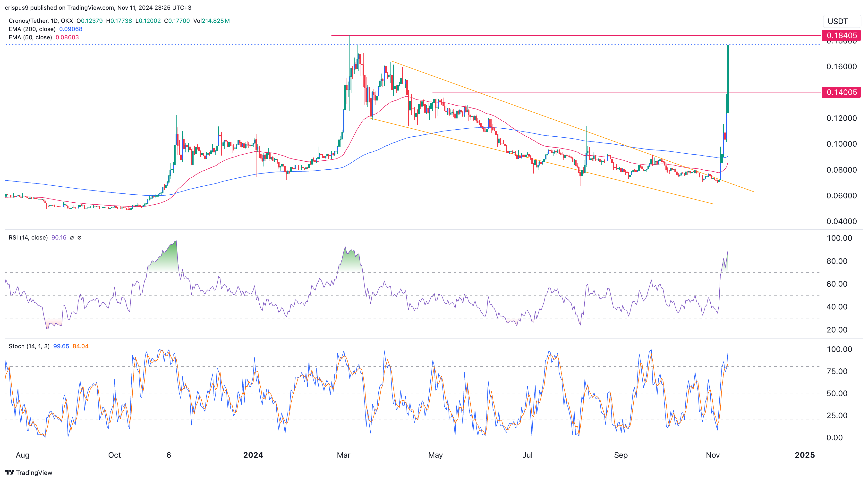This screenshot has width=868, height=481.
Task: Click the Stoch (14, 1, 3) indicator label
Action: click(x=29, y=346)
